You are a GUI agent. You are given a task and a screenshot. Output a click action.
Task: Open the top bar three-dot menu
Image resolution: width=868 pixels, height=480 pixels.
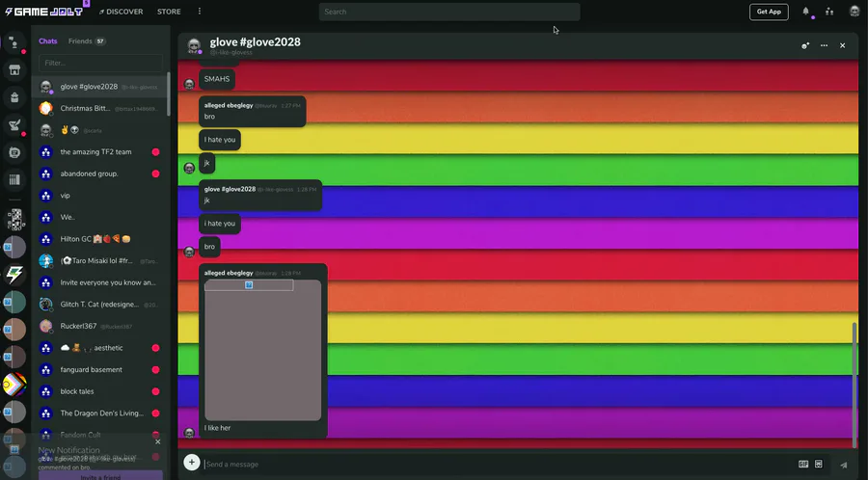pos(200,11)
